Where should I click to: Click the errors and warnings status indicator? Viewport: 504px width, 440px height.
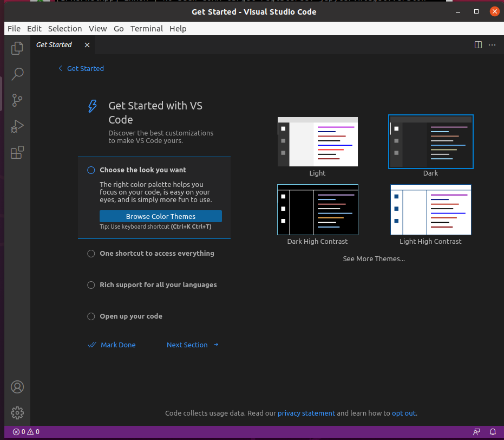[26, 432]
